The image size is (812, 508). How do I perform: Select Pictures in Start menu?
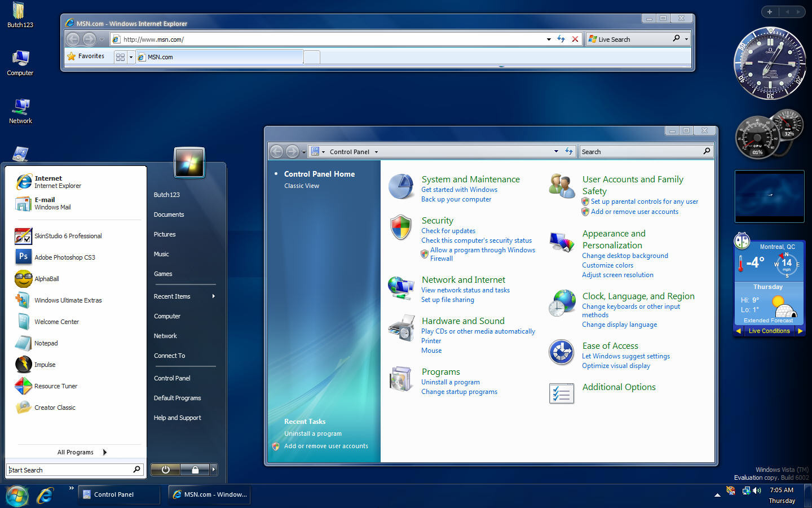165,234
